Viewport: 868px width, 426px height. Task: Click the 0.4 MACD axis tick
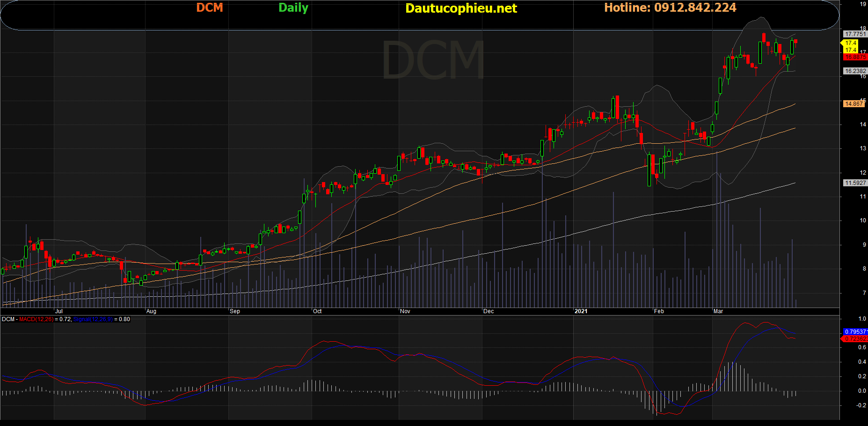[862, 361]
